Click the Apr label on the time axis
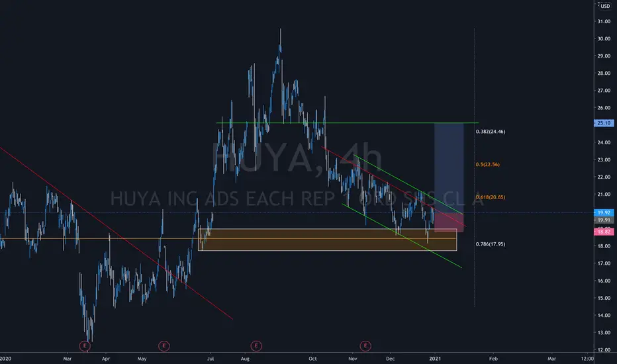This screenshot has height=364, width=617. tap(105, 359)
